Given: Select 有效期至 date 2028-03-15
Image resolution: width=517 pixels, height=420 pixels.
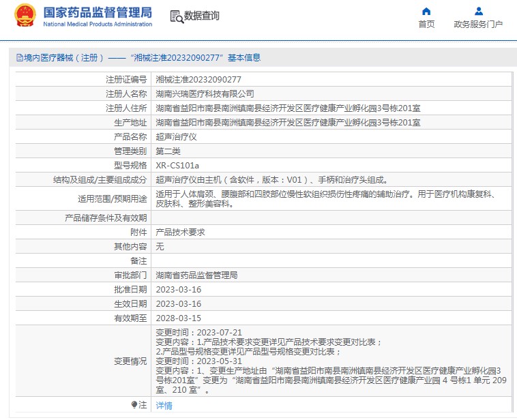Looking at the screenshot, I should tap(179, 318).
